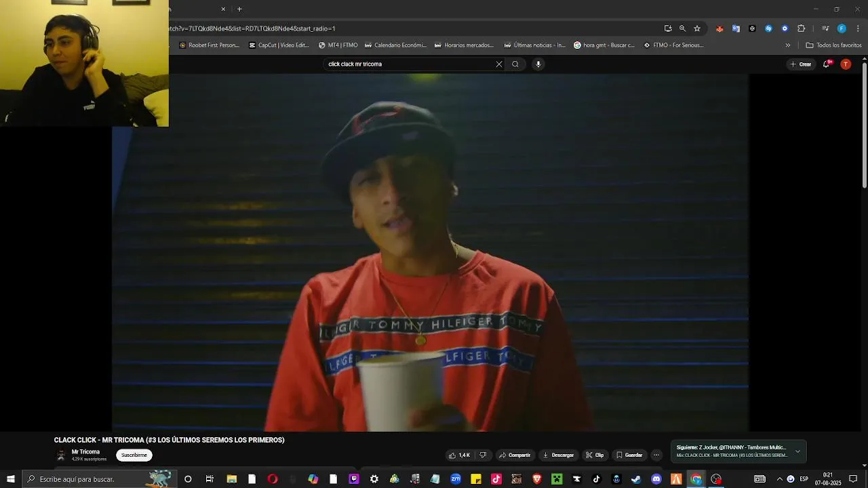Open File Explorer from taskbar
Screen dimensions: 868x488
pos(232,479)
